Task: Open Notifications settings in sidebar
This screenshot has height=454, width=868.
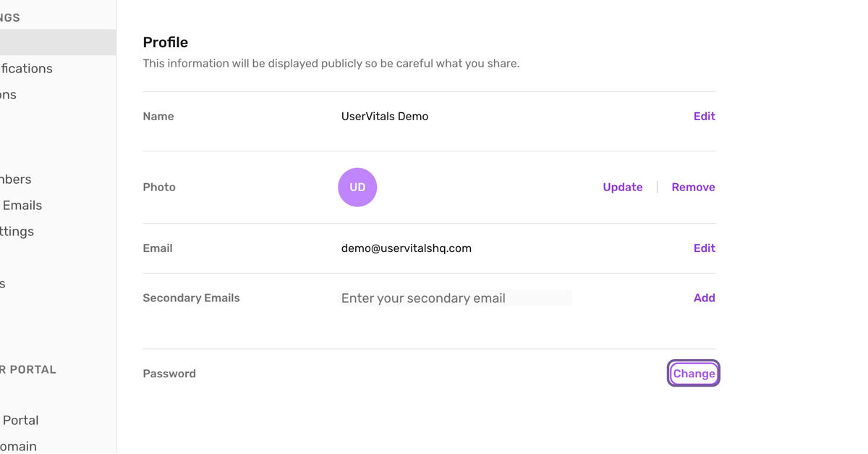Action: coord(27,68)
